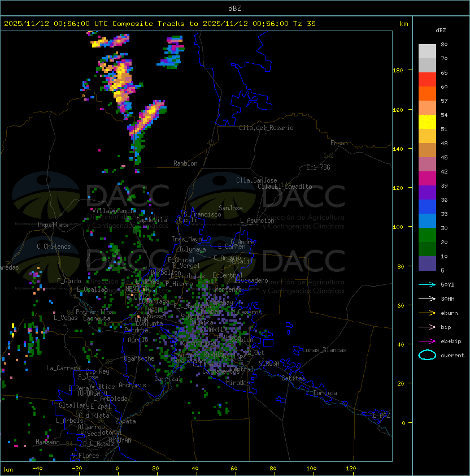470x476 pixels.
Task: Click the yellow eburn arrow icon
Action: coord(427,313)
